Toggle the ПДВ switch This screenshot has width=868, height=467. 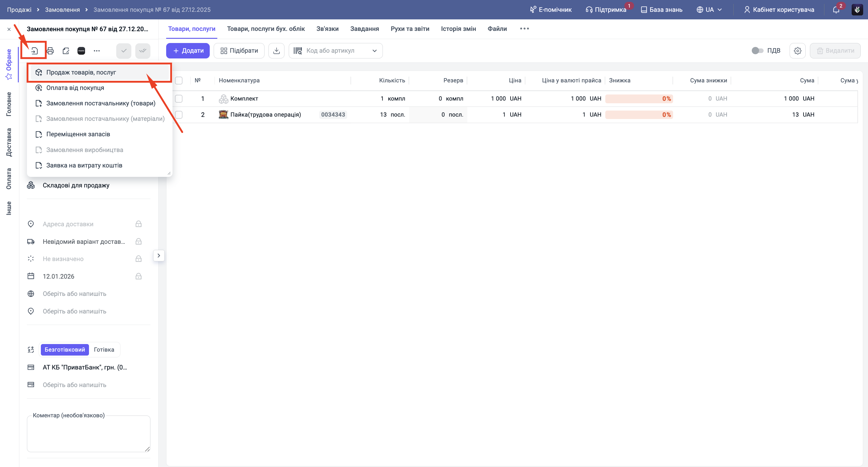[x=757, y=51]
